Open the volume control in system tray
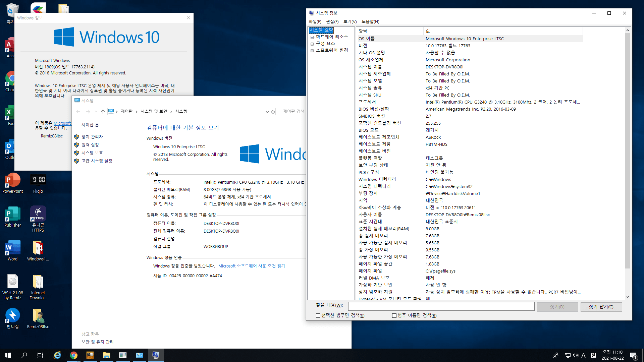 click(576, 355)
